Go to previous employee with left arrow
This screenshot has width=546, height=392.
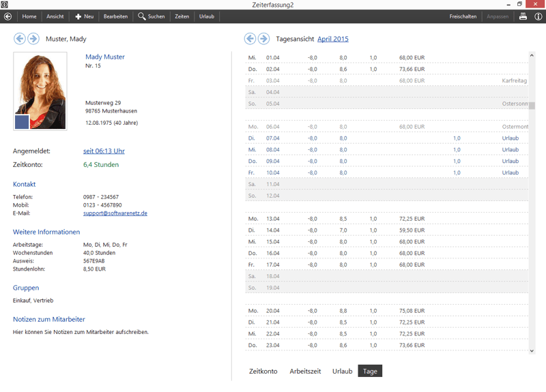[20, 39]
